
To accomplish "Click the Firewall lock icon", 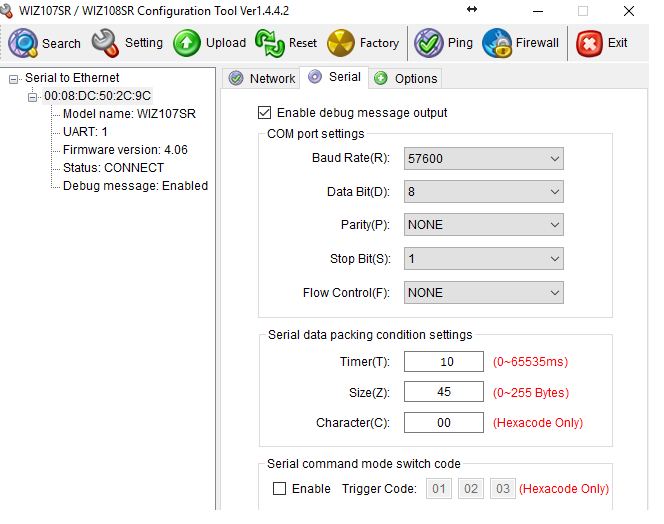I will 497,43.
